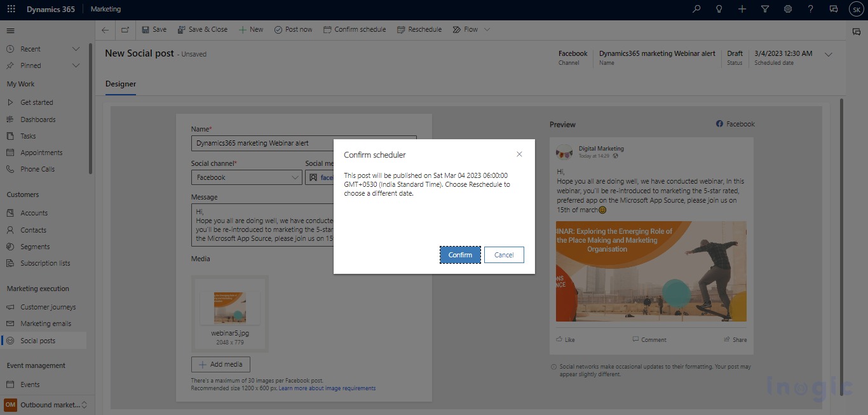
Task: Click the sidebar navigation scrollbar
Action: pos(90,108)
